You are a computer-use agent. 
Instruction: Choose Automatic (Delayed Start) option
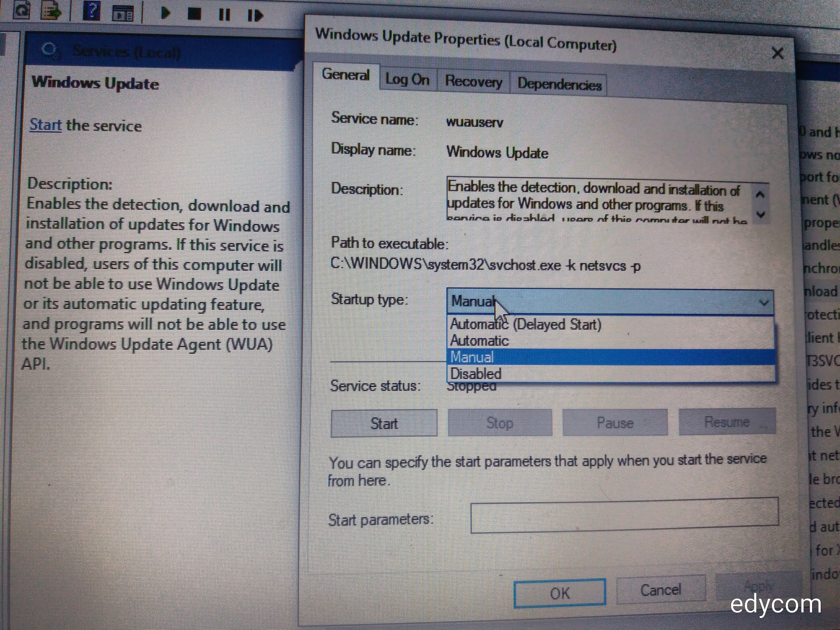[525, 324]
